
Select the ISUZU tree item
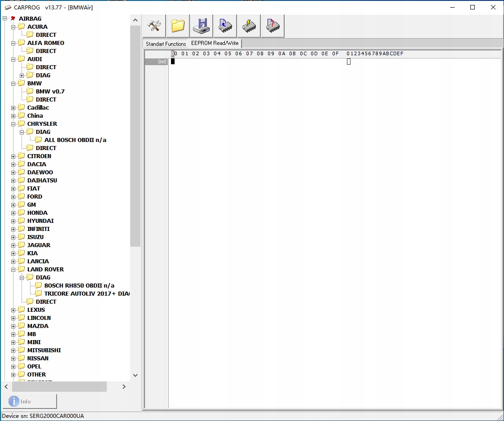click(35, 237)
